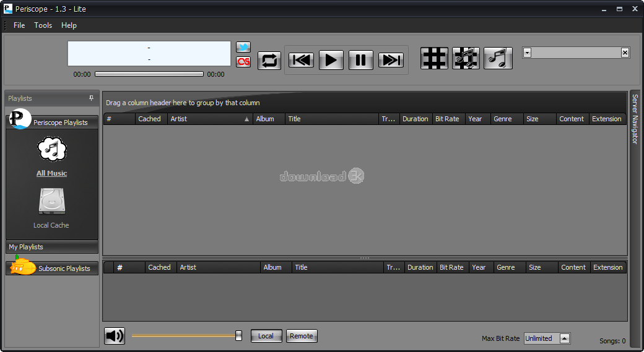
Task: Mute audio with the speaker icon
Action: 115,336
